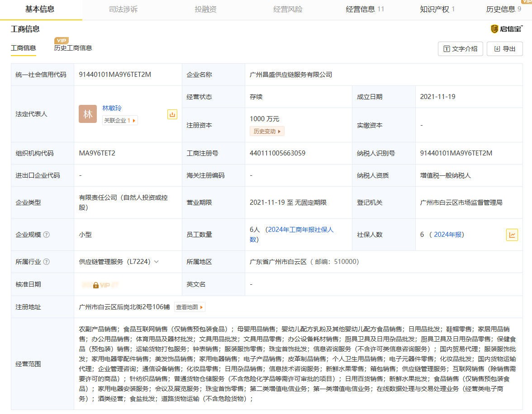Switch to the 司法涉诉 tab
This screenshot has width=532, height=414.
click(123, 9)
